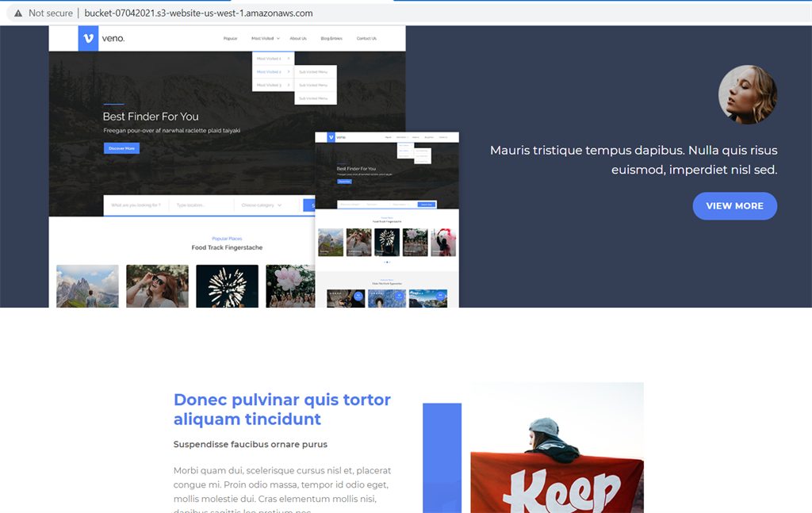The height and width of the screenshot is (513, 812).
Task: Click the browser address bar URL
Action: coord(198,13)
